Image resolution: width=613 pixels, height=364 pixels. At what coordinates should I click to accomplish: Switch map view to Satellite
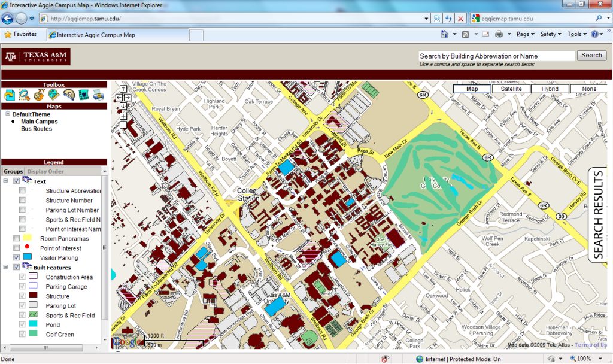pos(511,88)
